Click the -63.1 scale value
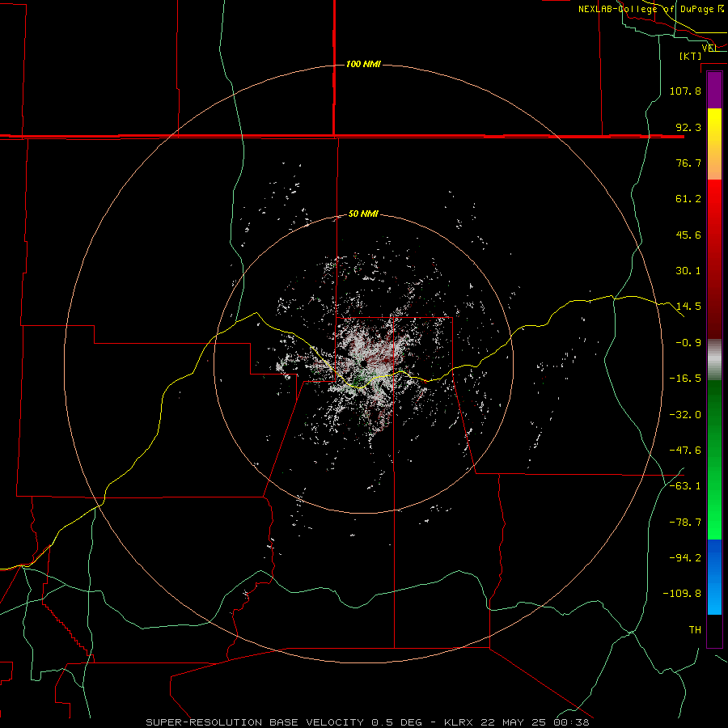 [685, 486]
